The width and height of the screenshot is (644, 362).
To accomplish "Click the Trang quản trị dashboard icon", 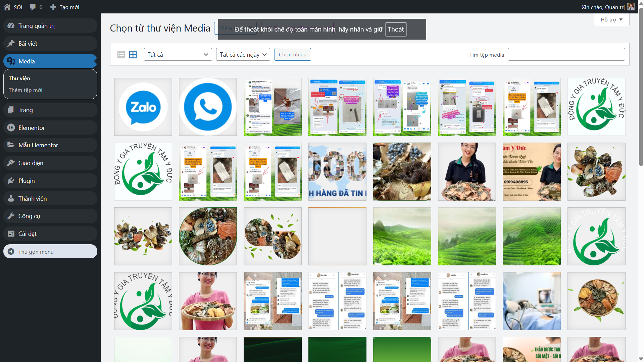I will pos(11,26).
